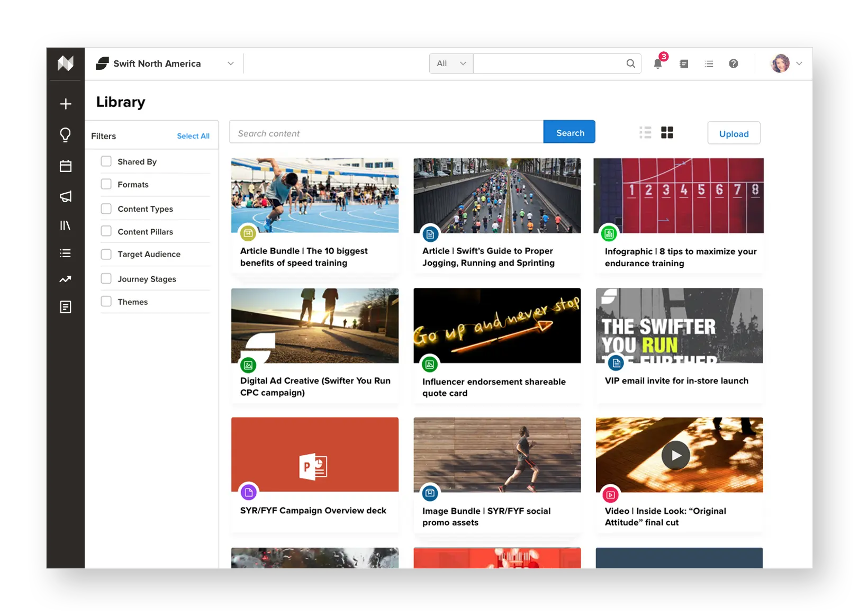Check the Shared By filter checkbox
Screen dimensions: 859x616
[x=106, y=161]
